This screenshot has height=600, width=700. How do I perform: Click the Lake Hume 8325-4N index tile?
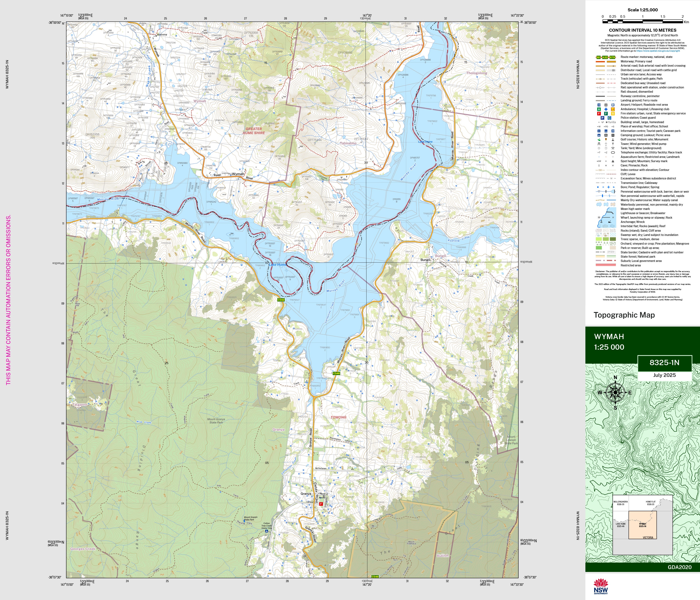[621, 525]
